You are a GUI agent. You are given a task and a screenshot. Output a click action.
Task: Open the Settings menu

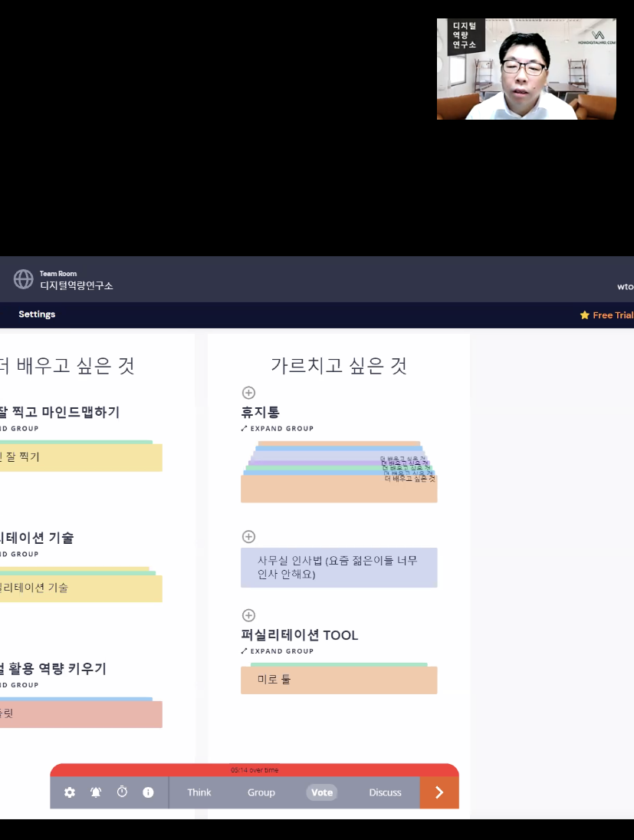(37, 315)
